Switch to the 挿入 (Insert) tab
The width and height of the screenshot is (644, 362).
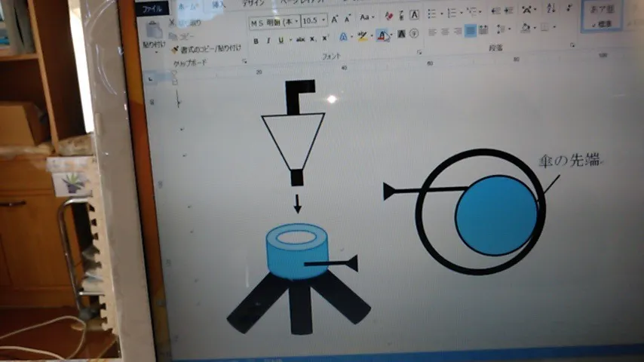(x=218, y=5)
